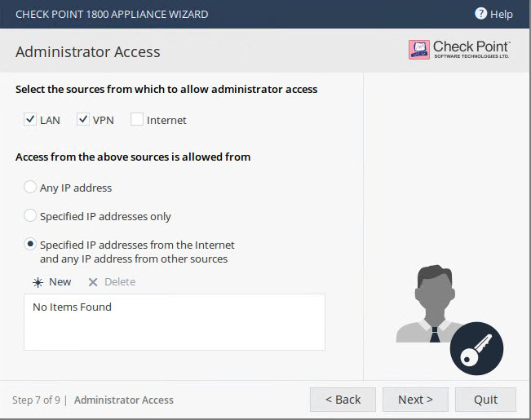This screenshot has width=531, height=420.
Task: Open Help via the question mark icon
Action: click(x=480, y=14)
